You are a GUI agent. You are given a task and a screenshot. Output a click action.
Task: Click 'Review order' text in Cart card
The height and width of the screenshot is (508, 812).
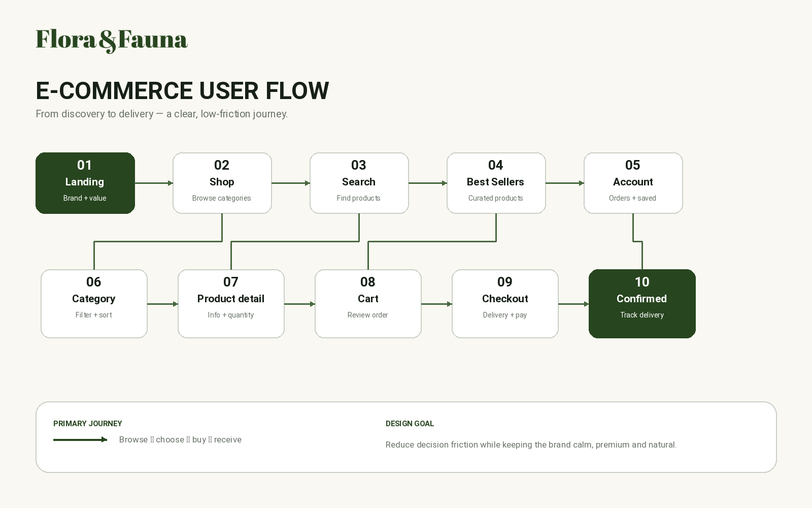[368, 315]
